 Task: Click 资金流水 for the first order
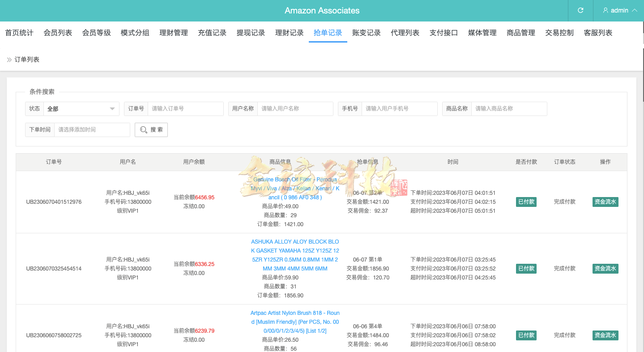click(605, 202)
